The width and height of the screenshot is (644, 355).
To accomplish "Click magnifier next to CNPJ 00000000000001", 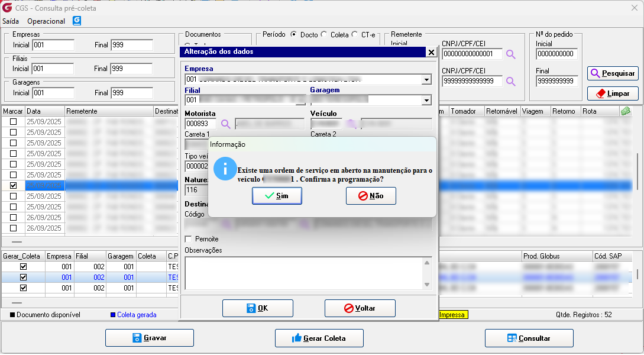I will [510, 54].
